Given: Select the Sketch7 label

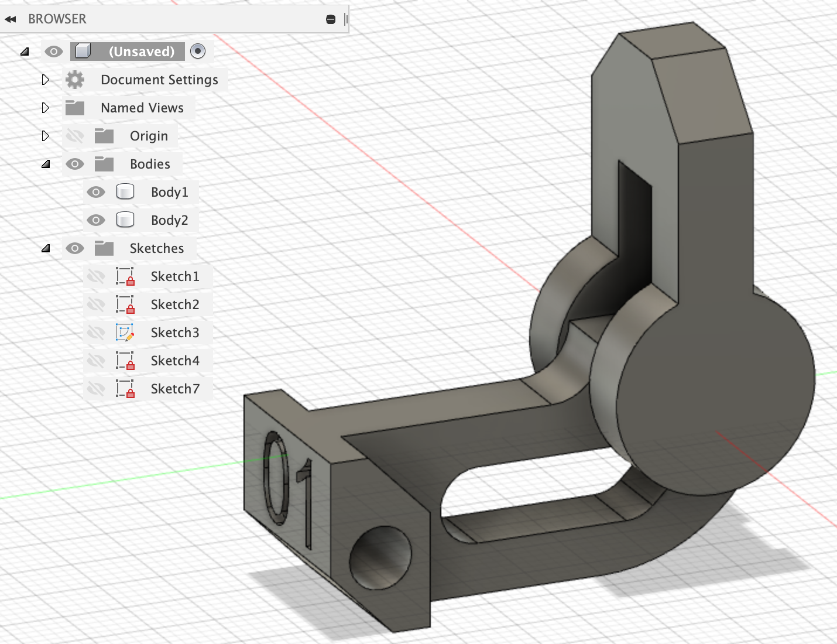Looking at the screenshot, I should tap(175, 389).
